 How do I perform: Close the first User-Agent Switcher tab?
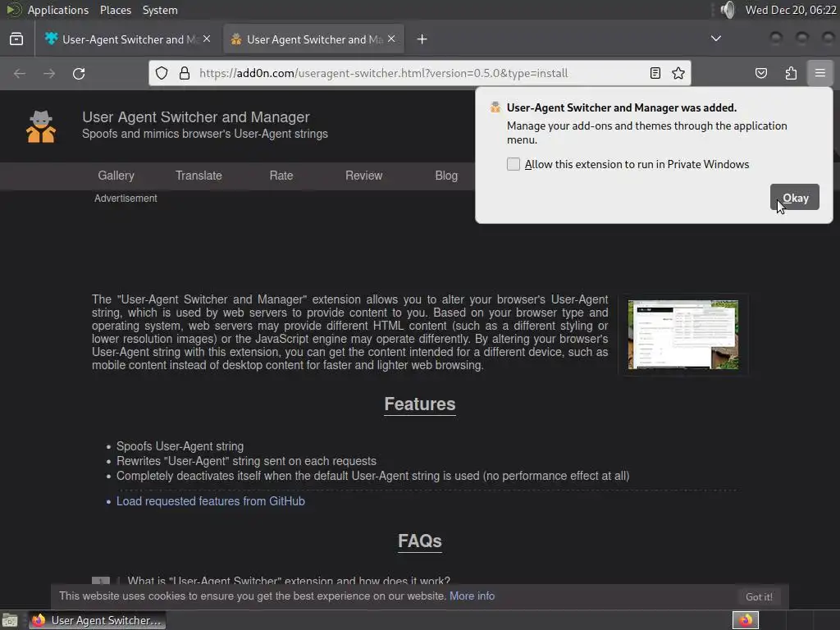click(207, 39)
